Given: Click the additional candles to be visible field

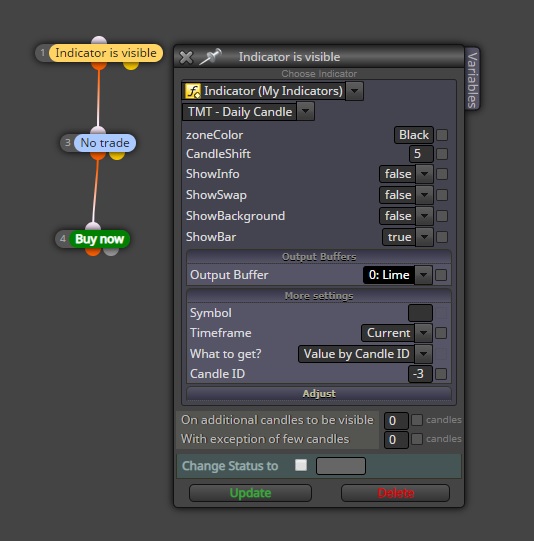Looking at the screenshot, I should pos(396,421).
